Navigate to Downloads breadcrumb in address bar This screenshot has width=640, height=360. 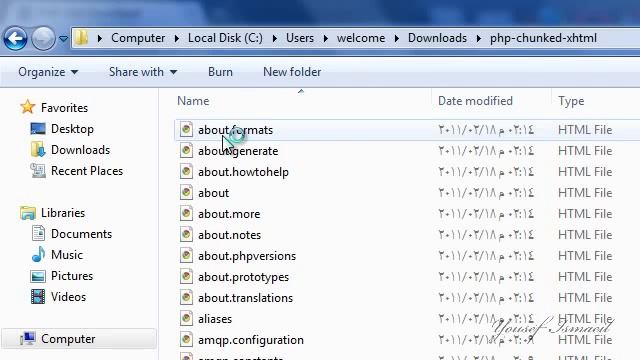pyautogui.click(x=437, y=38)
